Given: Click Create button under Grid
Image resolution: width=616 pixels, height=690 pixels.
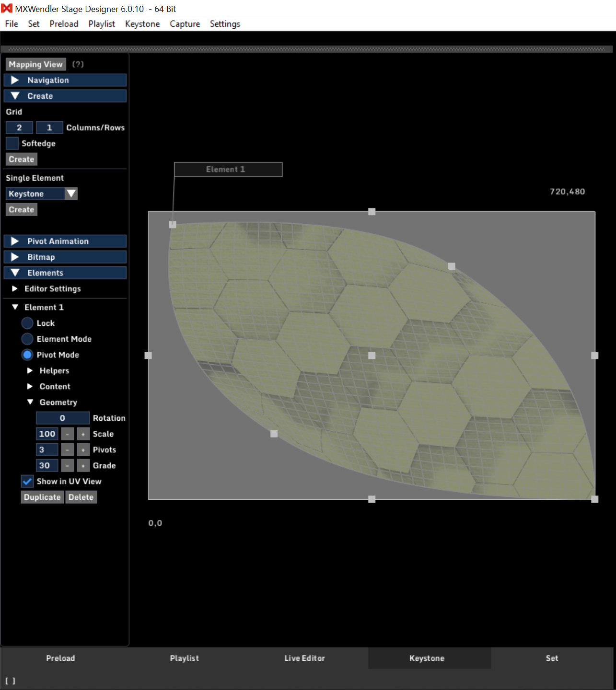Looking at the screenshot, I should pyautogui.click(x=22, y=159).
